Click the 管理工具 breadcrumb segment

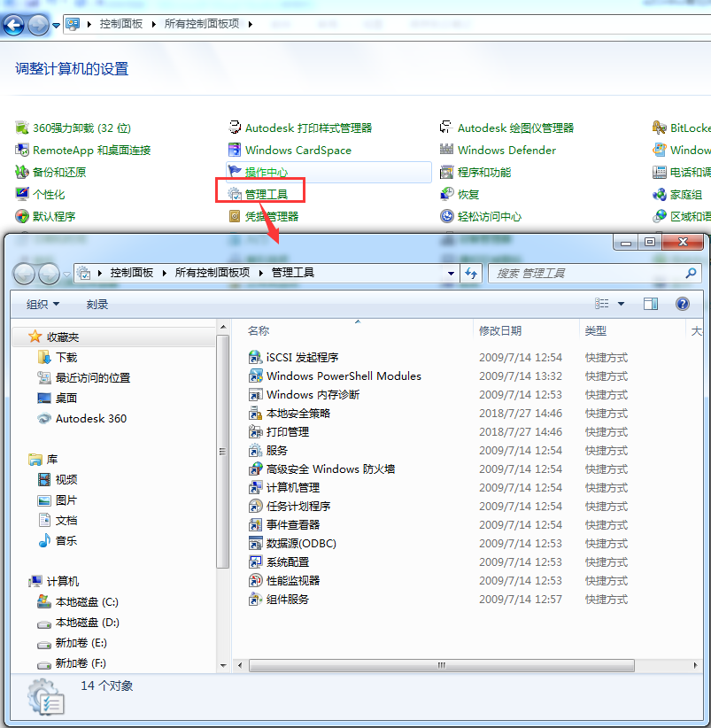293,273
